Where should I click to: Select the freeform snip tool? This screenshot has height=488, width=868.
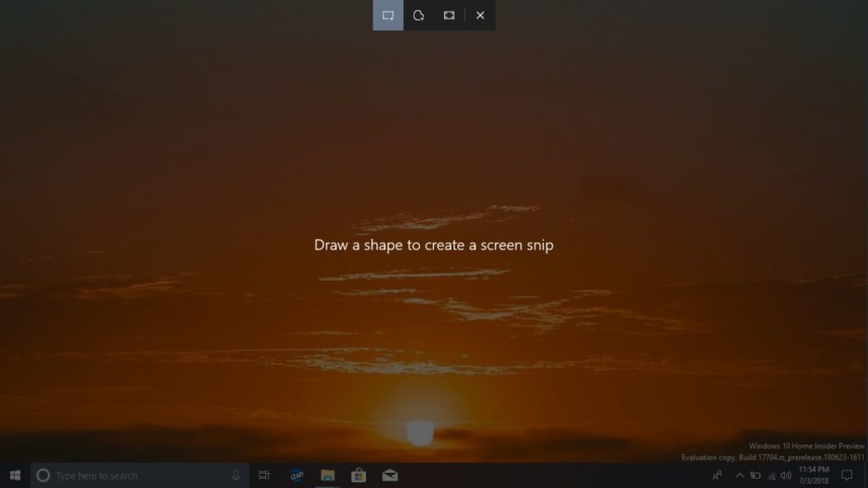[x=419, y=15]
